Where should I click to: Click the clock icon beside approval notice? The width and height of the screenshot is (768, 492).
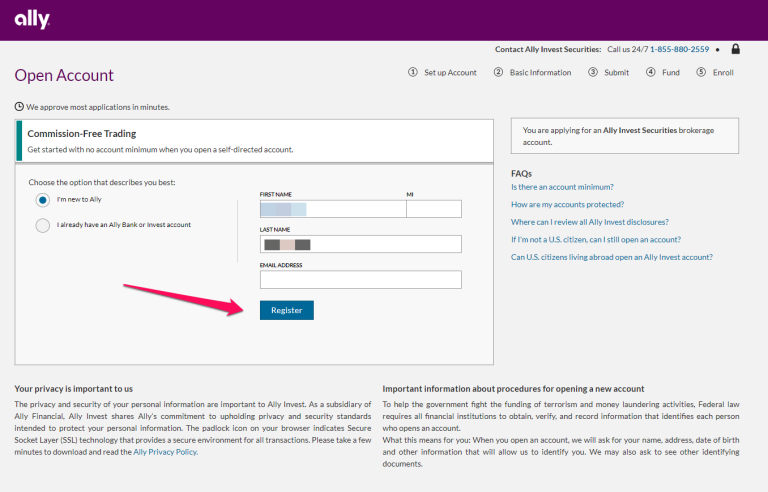[x=19, y=107]
